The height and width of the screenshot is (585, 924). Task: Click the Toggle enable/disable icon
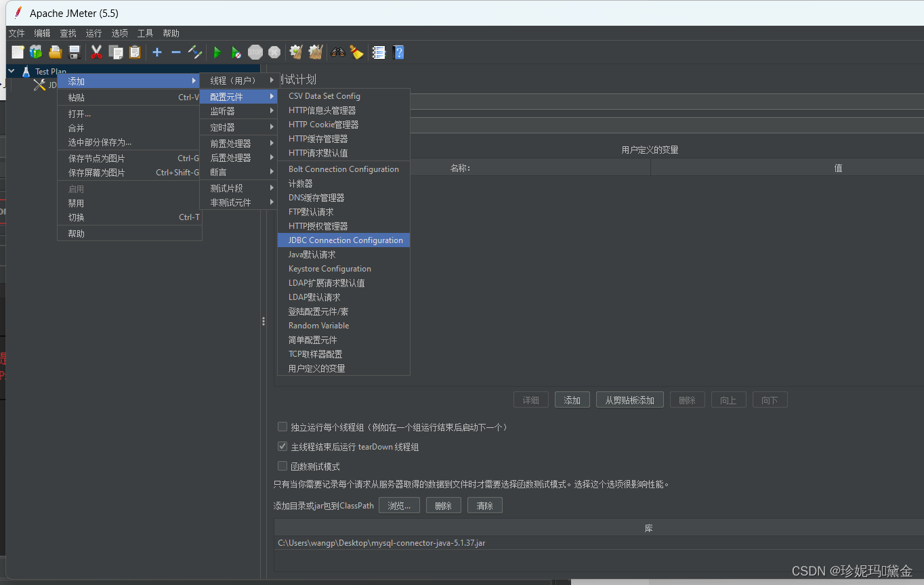point(195,52)
